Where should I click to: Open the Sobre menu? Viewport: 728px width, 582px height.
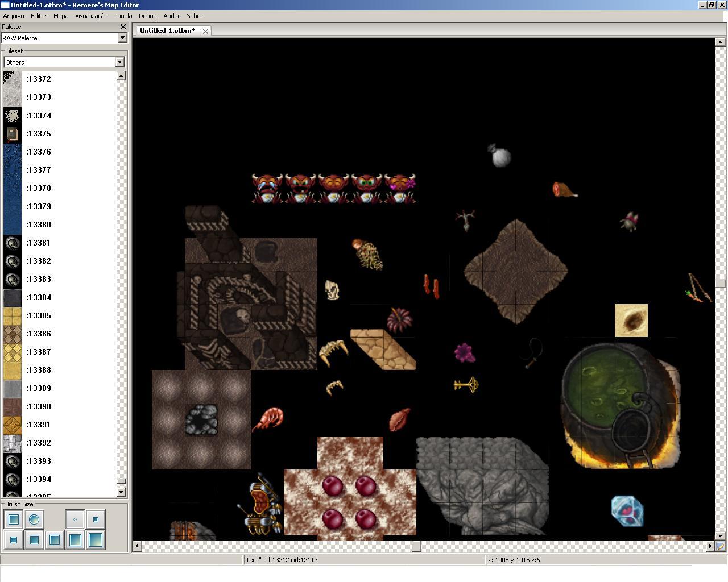(195, 16)
